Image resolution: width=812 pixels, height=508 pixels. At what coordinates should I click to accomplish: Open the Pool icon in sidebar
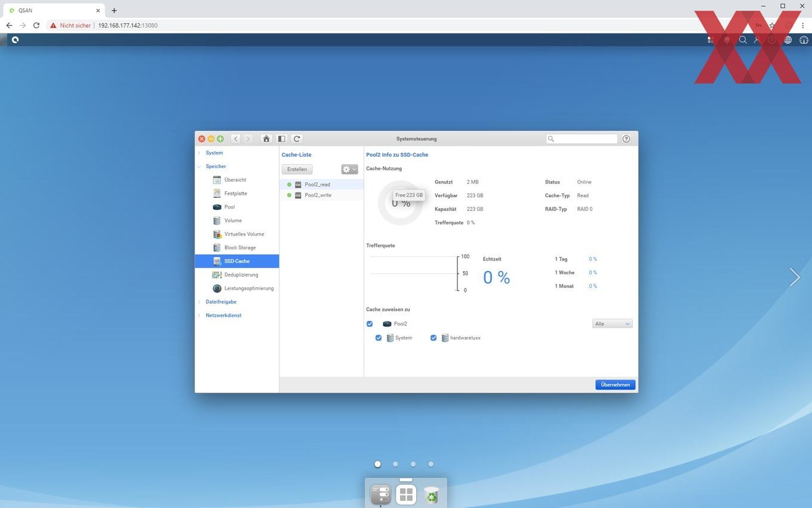[217, 207]
